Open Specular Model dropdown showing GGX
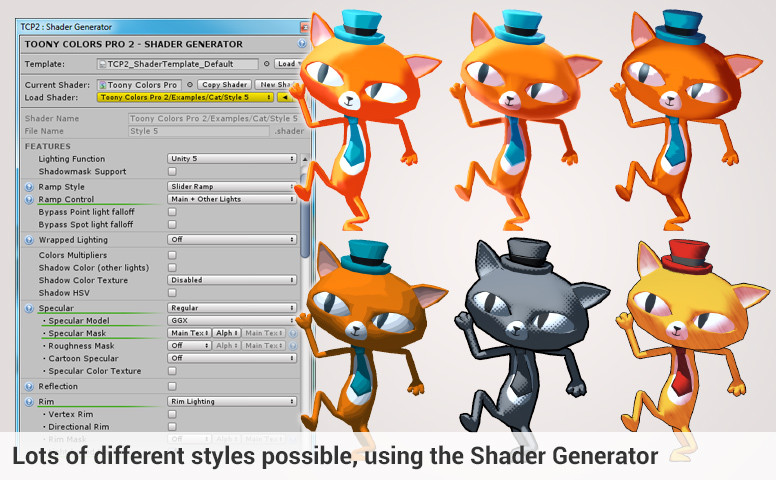Screen dimensions: 776x480 click(232, 321)
